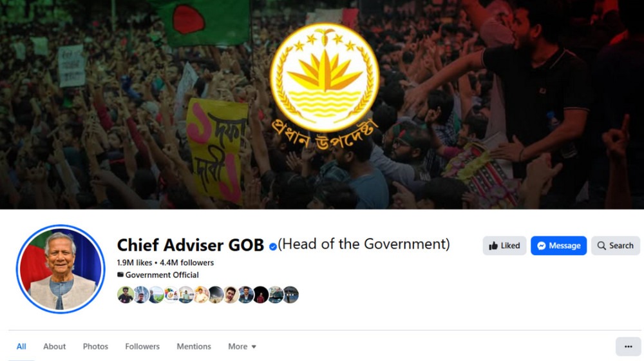Screen dimensions: 644x361
Task: Expand the More tab dropdown
Action: 242,347
